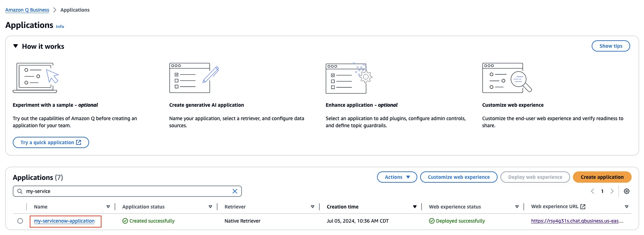The height and width of the screenshot is (235, 644).
Task: Click the Native Retriever cell
Action: (243, 221)
